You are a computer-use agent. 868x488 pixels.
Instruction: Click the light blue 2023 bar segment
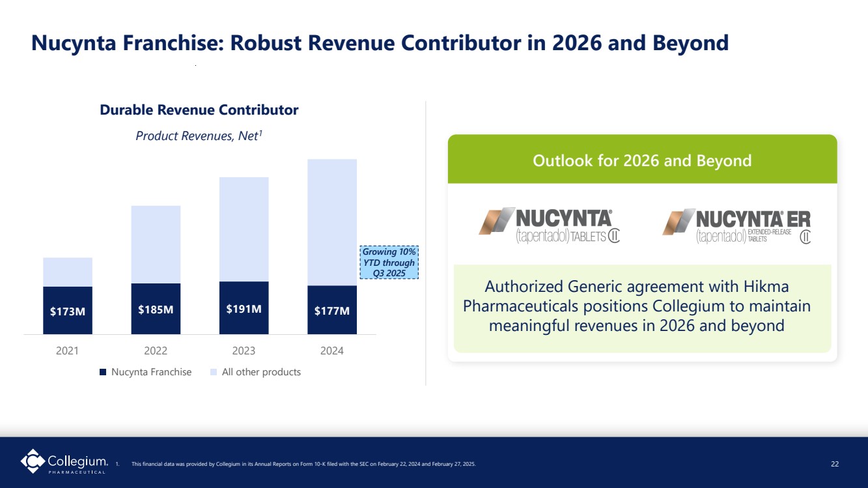pyautogui.click(x=244, y=229)
